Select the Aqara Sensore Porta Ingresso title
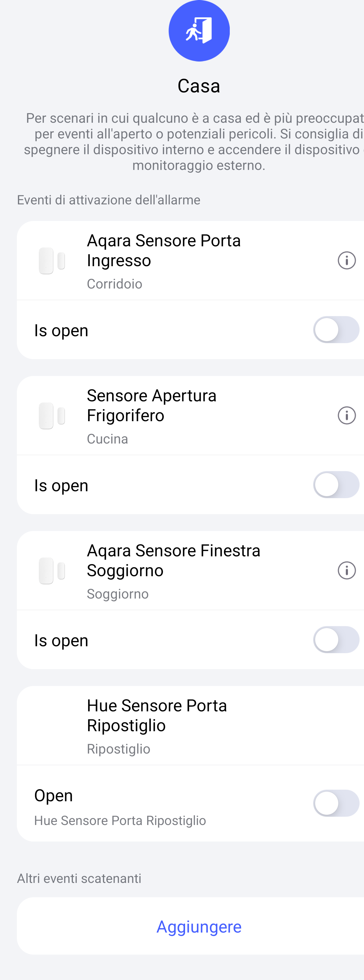The image size is (364, 980). (164, 251)
